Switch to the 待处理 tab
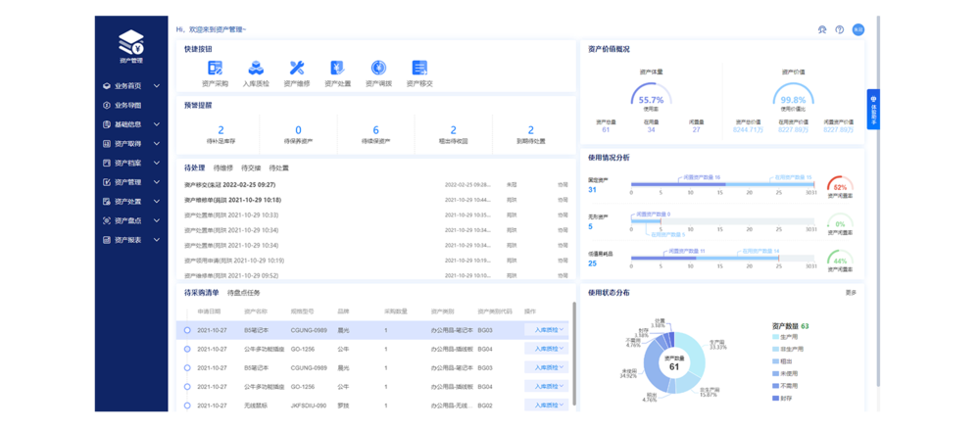The width and height of the screenshot is (980, 430). pyautogui.click(x=194, y=167)
